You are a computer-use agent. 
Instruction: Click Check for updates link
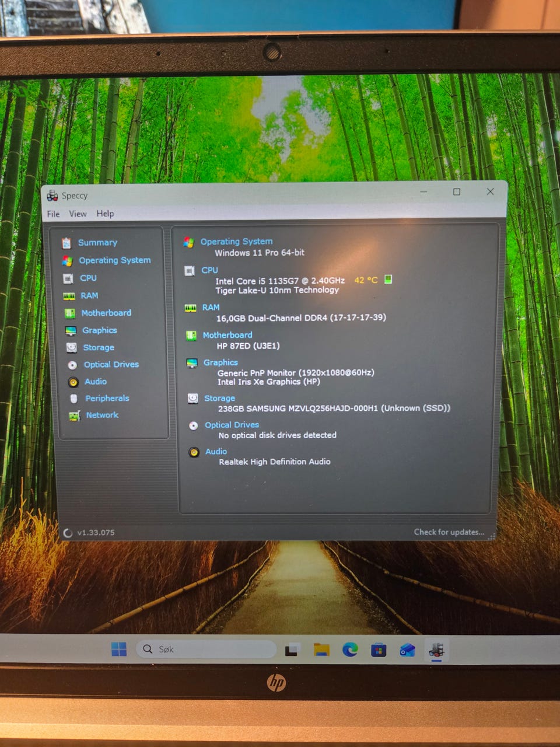pyautogui.click(x=449, y=532)
